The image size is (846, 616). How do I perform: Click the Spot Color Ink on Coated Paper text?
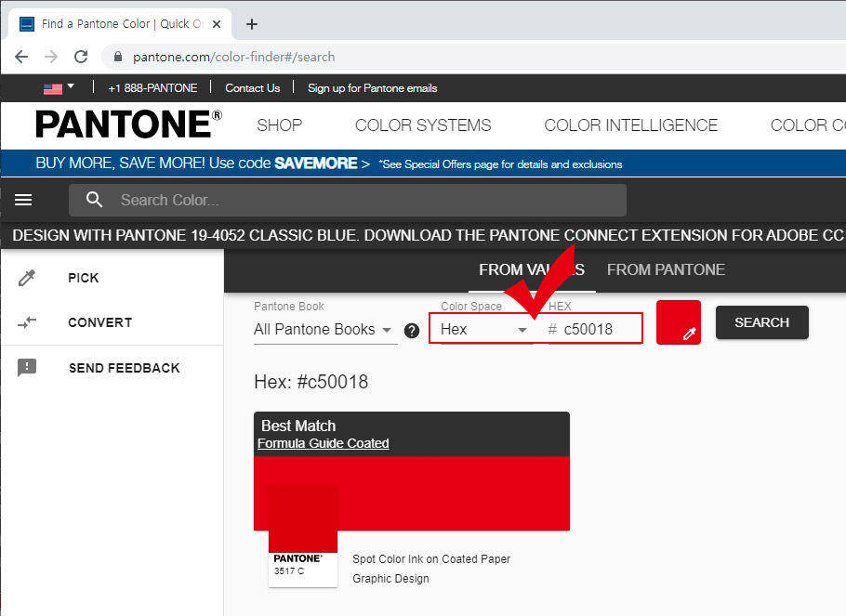click(x=431, y=558)
